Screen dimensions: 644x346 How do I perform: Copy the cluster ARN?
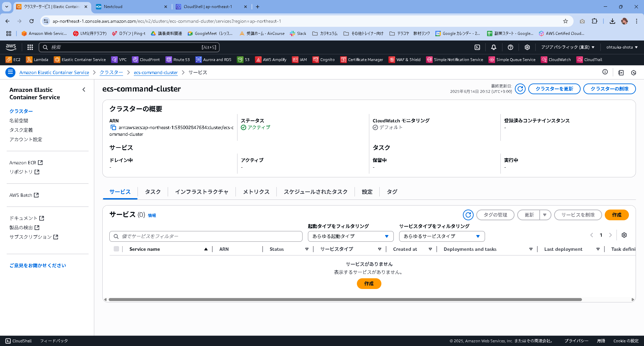pyautogui.click(x=113, y=127)
